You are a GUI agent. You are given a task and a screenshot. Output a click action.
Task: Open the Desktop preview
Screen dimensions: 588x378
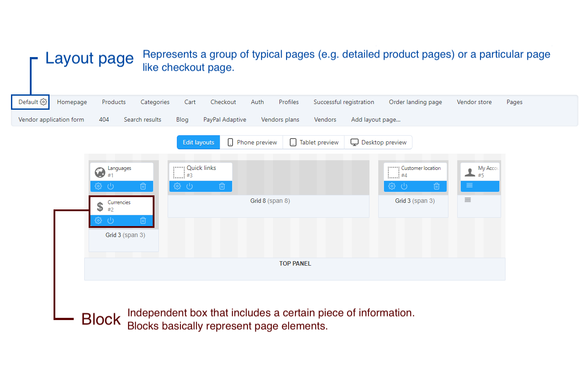point(378,142)
